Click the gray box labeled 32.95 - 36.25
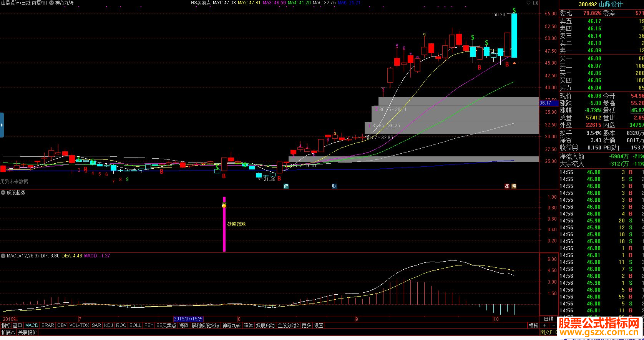644x340 pixels. (452, 128)
